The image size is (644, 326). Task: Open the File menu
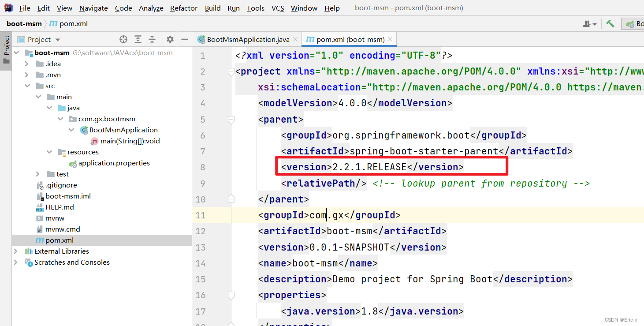pyautogui.click(x=25, y=8)
